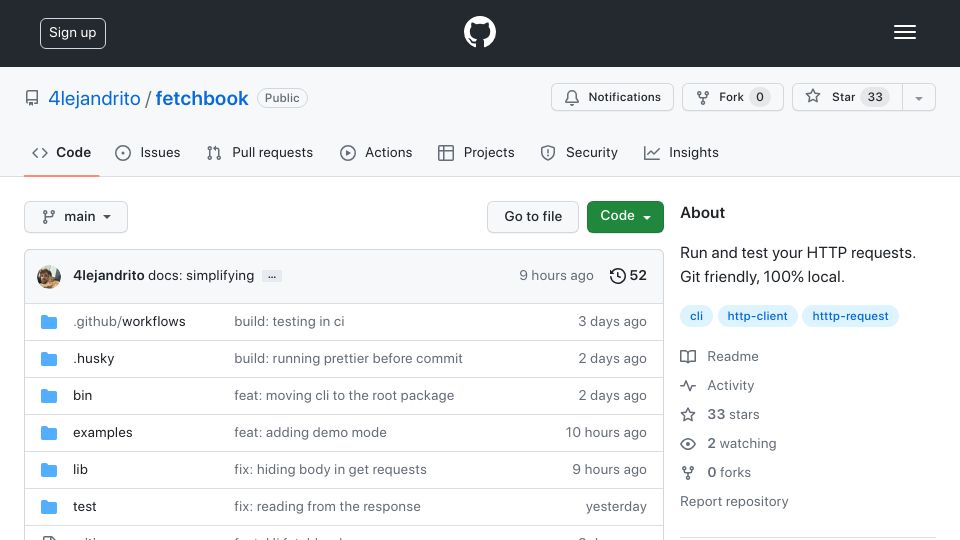The width and height of the screenshot is (960, 540).
Task: Open the Readme link in About
Action: tap(733, 356)
